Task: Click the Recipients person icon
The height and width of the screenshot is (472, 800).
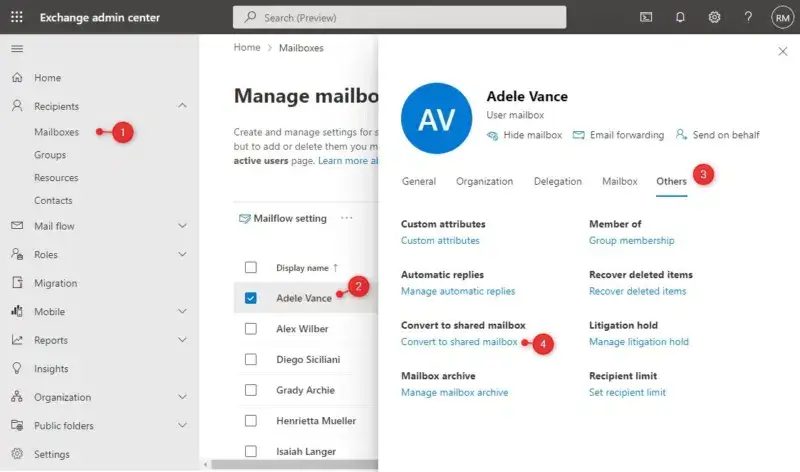Action: tap(17, 106)
